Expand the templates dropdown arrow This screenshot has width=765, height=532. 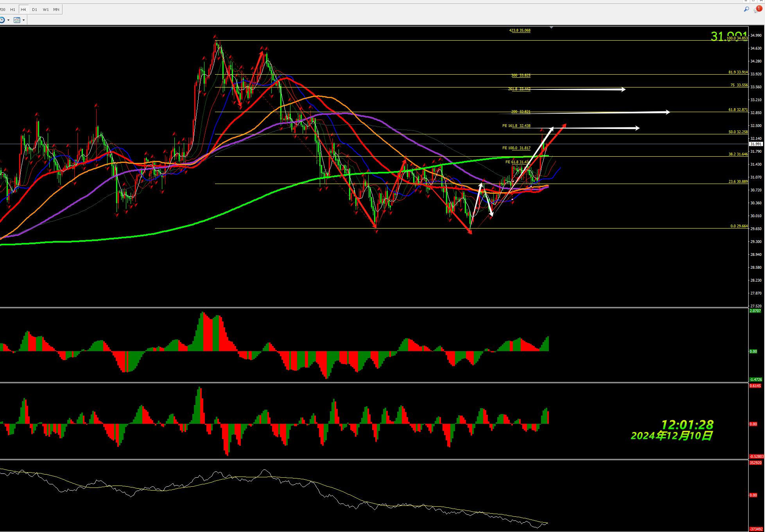(x=23, y=20)
